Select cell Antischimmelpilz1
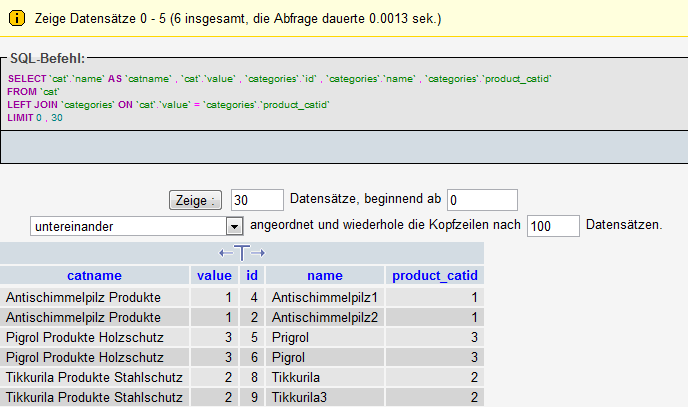 click(325, 297)
